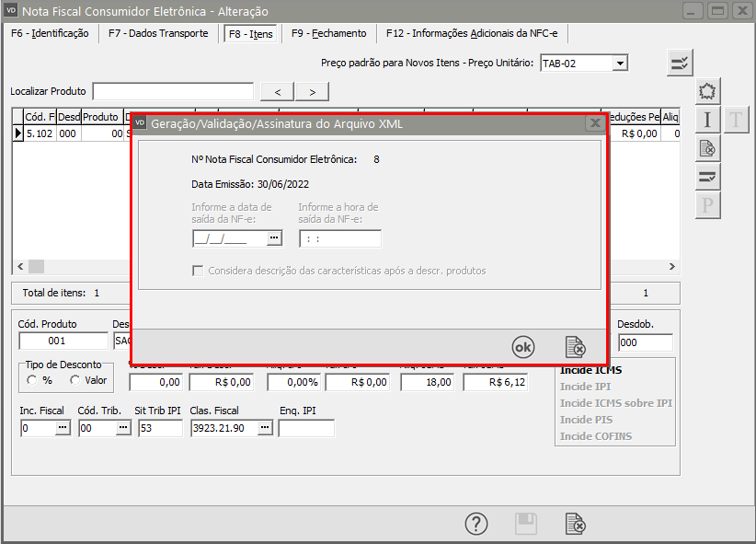
Task: Click the Desdob. field showing 000
Action: click(645, 342)
